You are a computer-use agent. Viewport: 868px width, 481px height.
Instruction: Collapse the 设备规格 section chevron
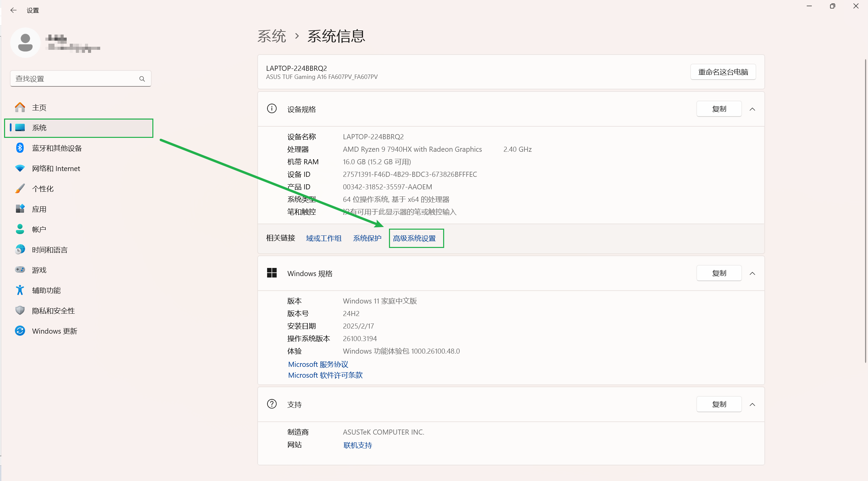coord(752,109)
